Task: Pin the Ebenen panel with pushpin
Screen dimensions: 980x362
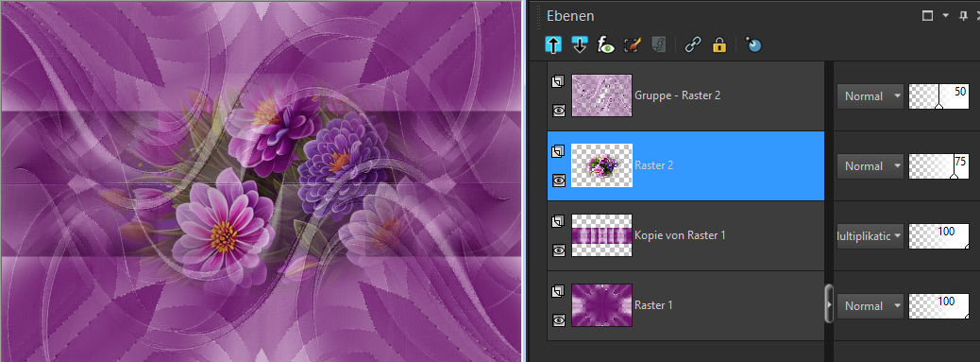Action: tap(963, 16)
